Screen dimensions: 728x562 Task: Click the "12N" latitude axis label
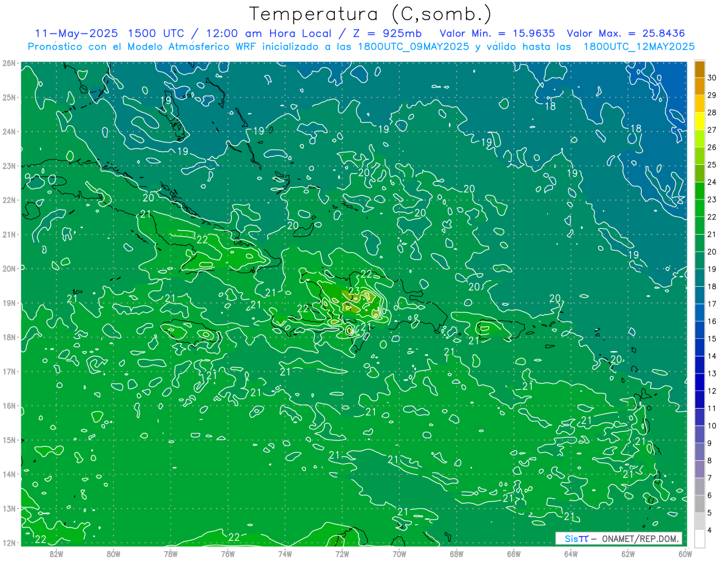[9, 543]
